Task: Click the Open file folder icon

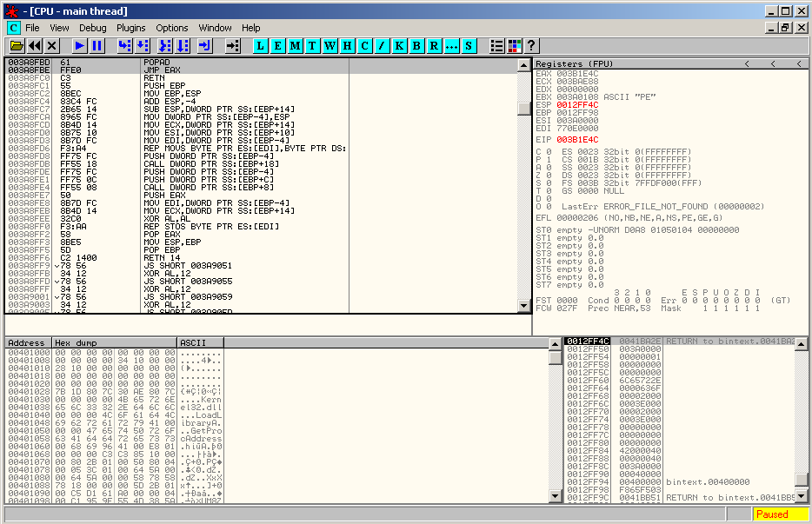Action: (x=16, y=45)
